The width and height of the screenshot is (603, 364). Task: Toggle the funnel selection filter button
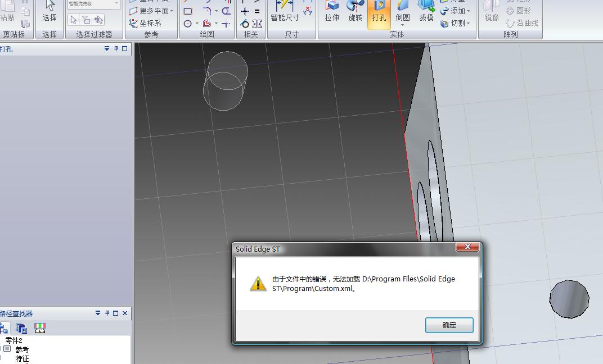86,20
